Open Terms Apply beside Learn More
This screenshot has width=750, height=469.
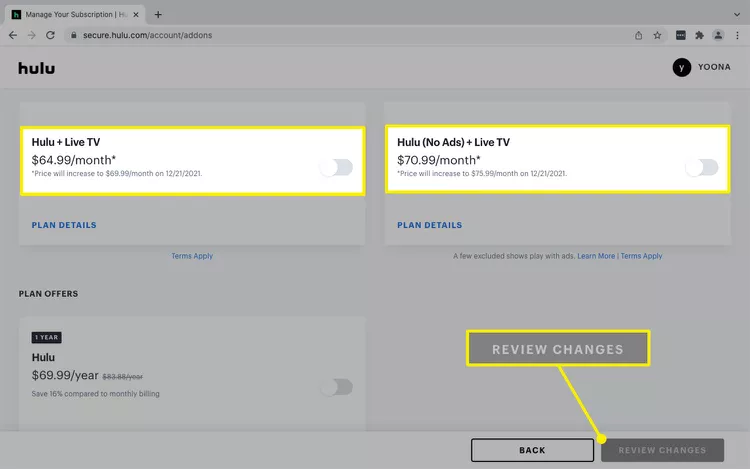pyautogui.click(x=641, y=256)
